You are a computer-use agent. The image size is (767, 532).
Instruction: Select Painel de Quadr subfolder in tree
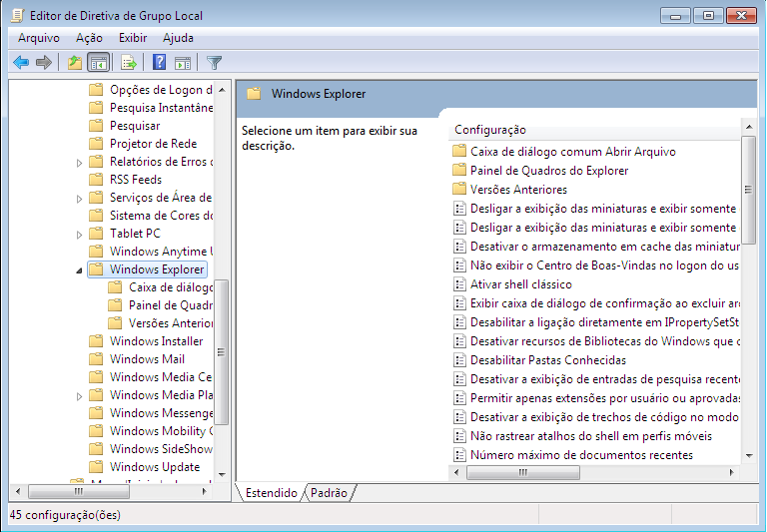(x=161, y=305)
